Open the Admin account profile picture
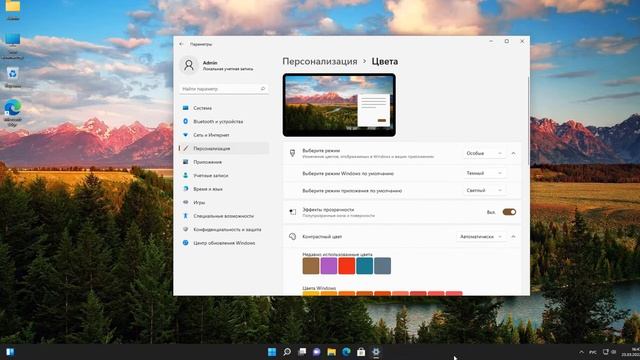Screen dimensions: 640x360 pos(189,65)
